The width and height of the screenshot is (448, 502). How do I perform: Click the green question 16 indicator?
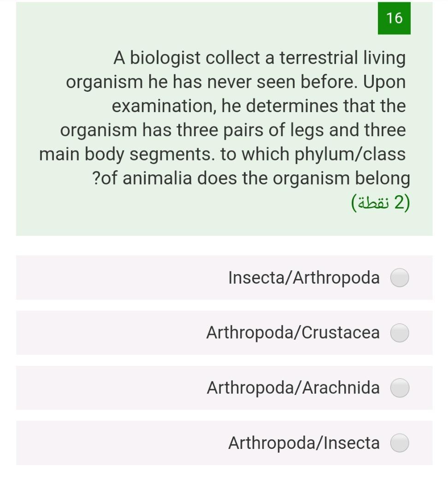[x=394, y=18]
